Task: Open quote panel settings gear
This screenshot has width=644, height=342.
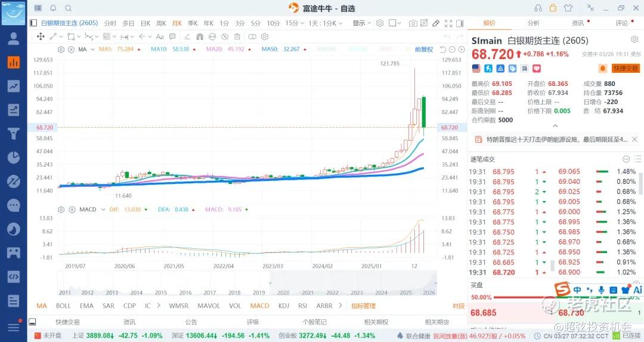Action: pyautogui.click(x=634, y=39)
